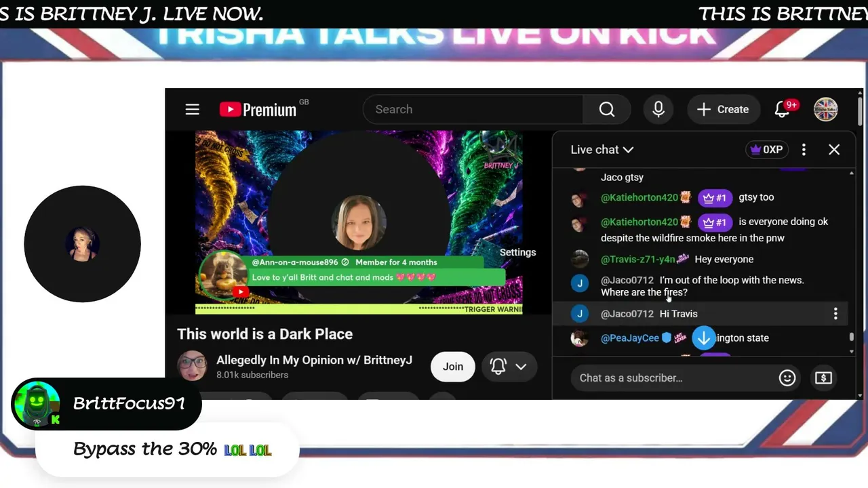Open the account avatar menu
Image resolution: width=868 pixels, height=488 pixels.
[826, 109]
